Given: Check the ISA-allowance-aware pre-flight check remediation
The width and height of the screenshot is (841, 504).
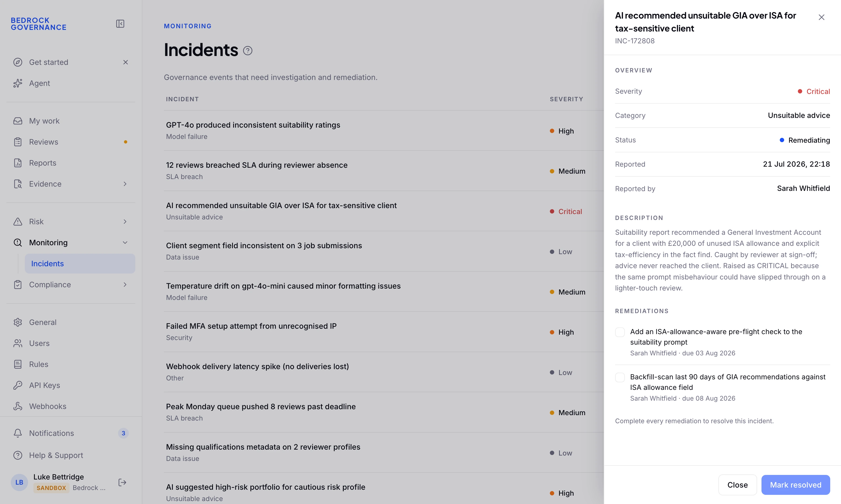Looking at the screenshot, I should pyautogui.click(x=620, y=332).
